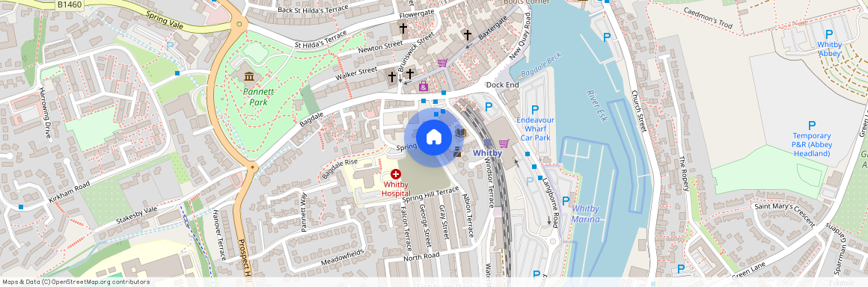This screenshot has height=287, width=868.
Task: Click the red cross Whitby Hospital icon
Action: coord(396,174)
